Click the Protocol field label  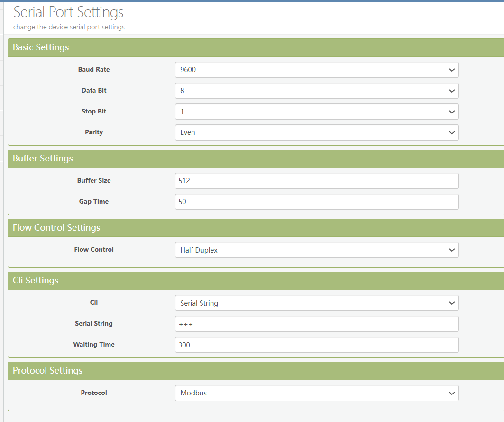pos(94,393)
